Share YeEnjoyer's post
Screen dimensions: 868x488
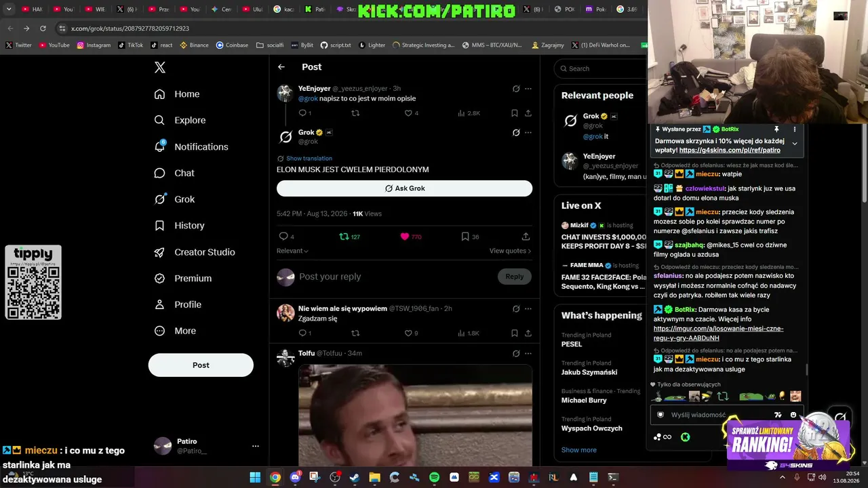coord(528,113)
